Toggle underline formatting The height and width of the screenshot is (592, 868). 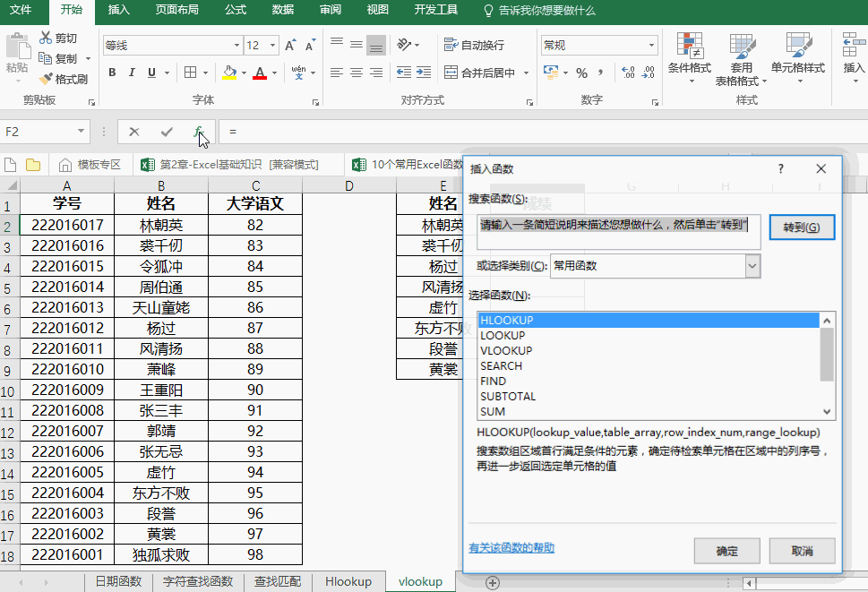click(x=151, y=73)
